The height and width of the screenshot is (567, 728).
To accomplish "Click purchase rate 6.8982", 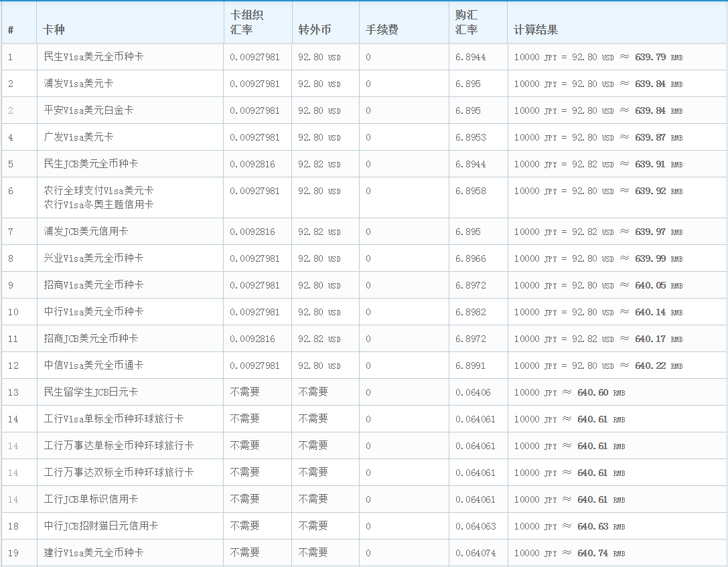I will (x=470, y=312).
